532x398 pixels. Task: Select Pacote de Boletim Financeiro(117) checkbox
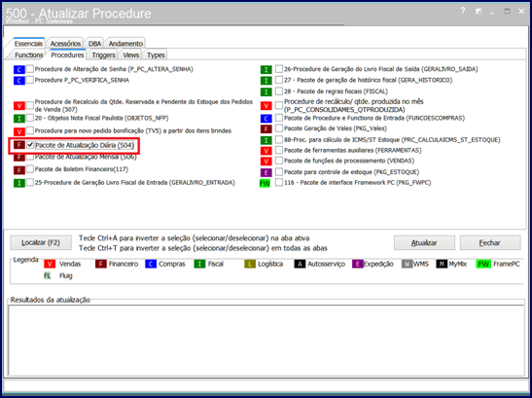click(x=30, y=168)
